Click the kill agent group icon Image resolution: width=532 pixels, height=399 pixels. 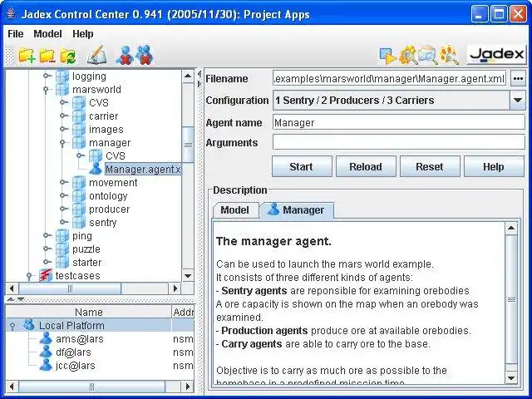click(x=145, y=55)
